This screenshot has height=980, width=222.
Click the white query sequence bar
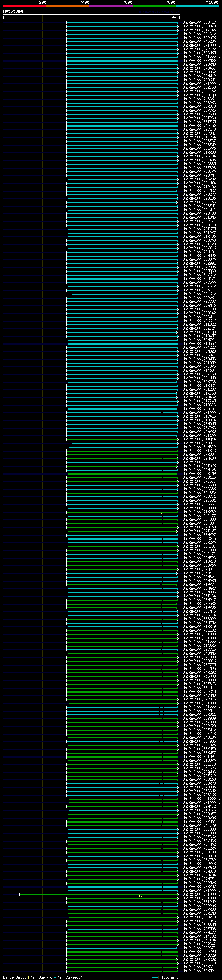tap(92, 14)
